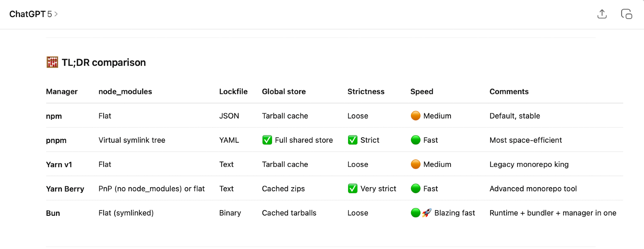The width and height of the screenshot is (644, 249).
Task: Click the orange circle in Yarn v1 row
Action: click(415, 164)
